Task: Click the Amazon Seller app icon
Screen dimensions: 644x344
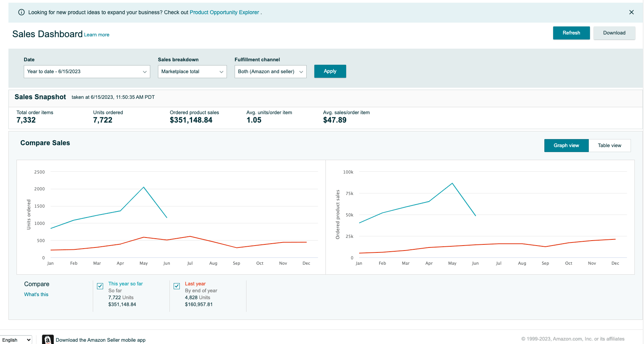Action: [x=48, y=339]
